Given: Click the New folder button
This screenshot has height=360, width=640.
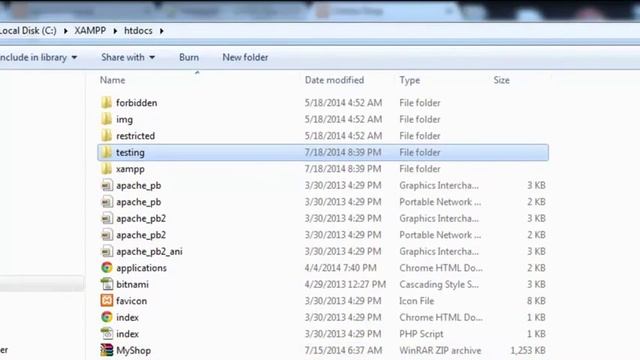Looking at the screenshot, I should [245, 58].
